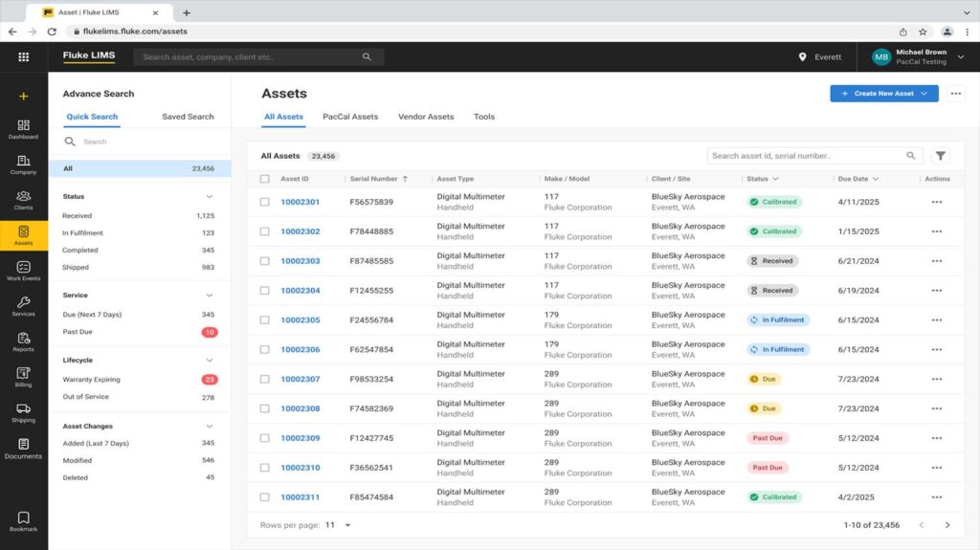The height and width of the screenshot is (550, 980).
Task: Open asset link 10002307
Action: click(x=300, y=379)
